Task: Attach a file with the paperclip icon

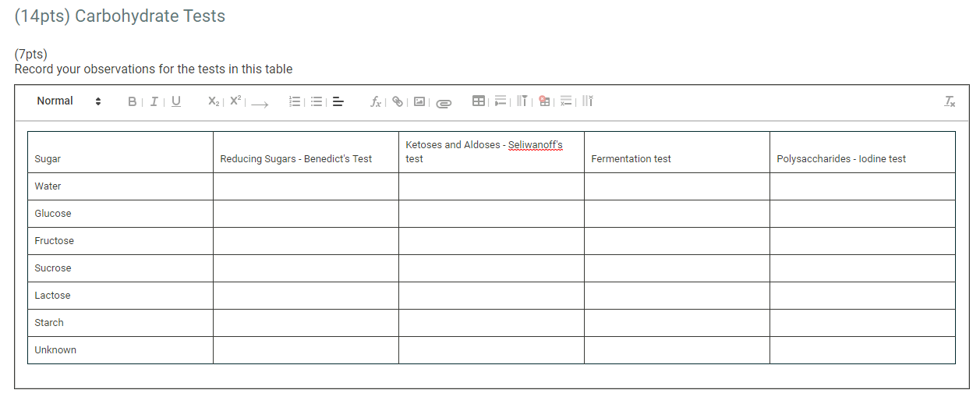Action: [444, 102]
